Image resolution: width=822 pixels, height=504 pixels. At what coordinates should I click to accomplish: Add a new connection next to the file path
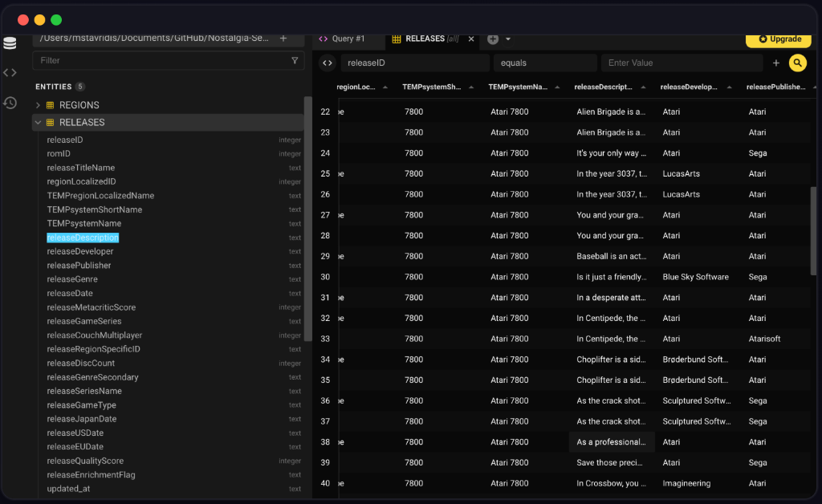(x=283, y=39)
